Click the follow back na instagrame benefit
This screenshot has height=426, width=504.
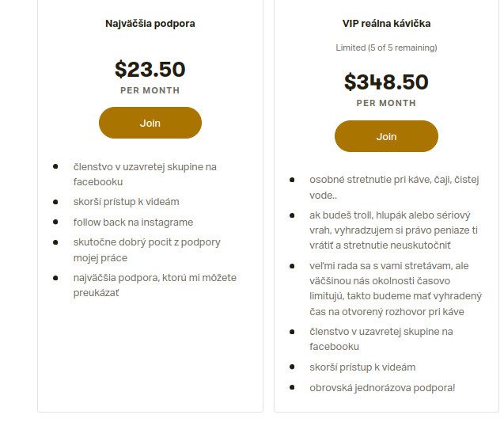click(x=133, y=222)
